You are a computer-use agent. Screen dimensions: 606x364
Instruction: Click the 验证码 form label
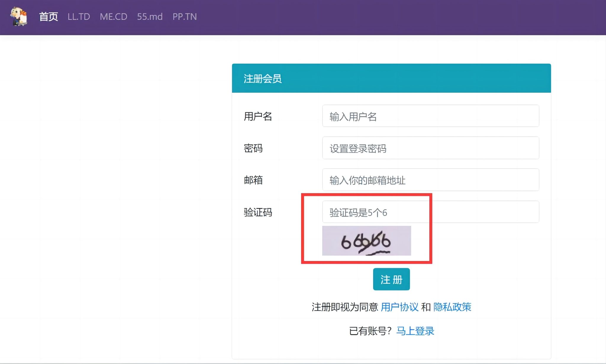258,212
